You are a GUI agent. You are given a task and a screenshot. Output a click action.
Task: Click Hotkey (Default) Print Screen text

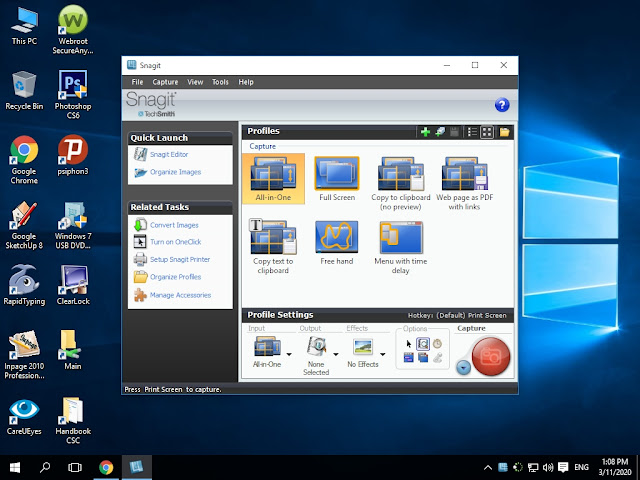point(457,316)
